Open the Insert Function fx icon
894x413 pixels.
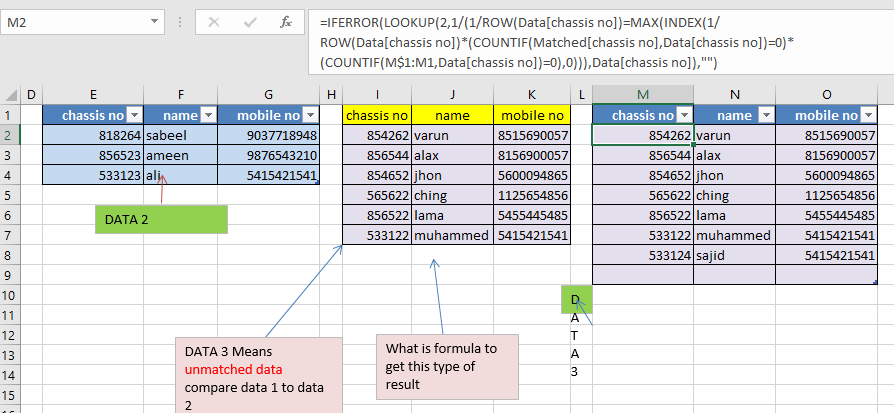pos(286,22)
